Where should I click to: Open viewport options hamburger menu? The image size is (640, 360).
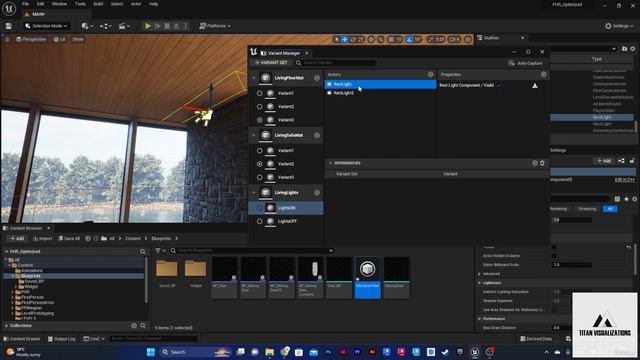click(7, 40)
